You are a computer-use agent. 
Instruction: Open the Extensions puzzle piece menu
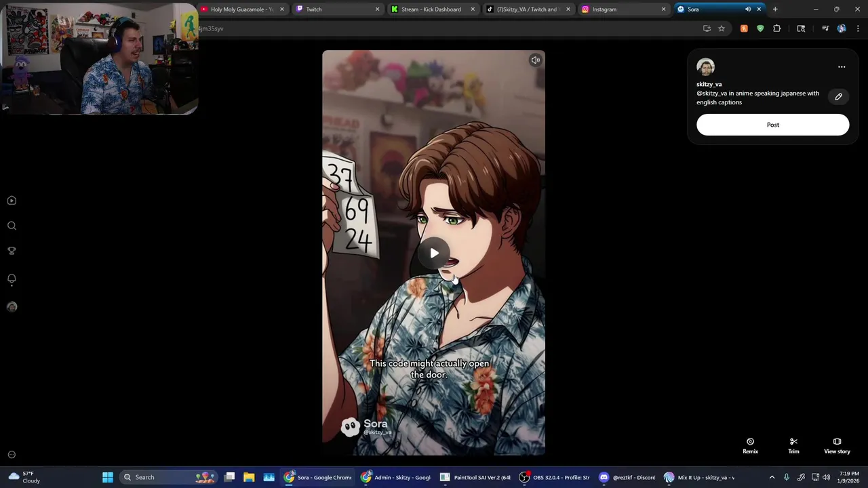point(777,28)
